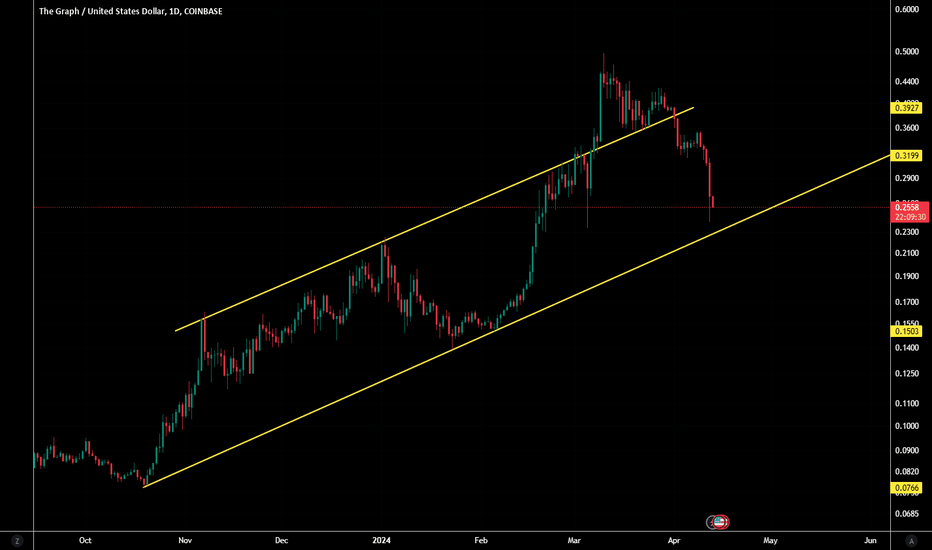Click the 0.2300 price axis label
932x550 pixels.
[x=906, y=232]
